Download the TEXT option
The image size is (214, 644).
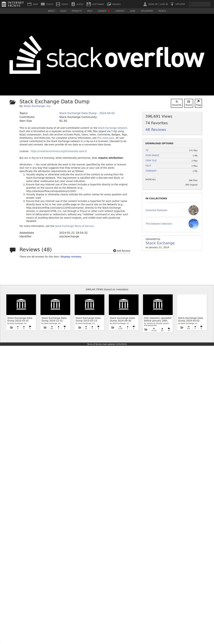[x=148, y=166]
